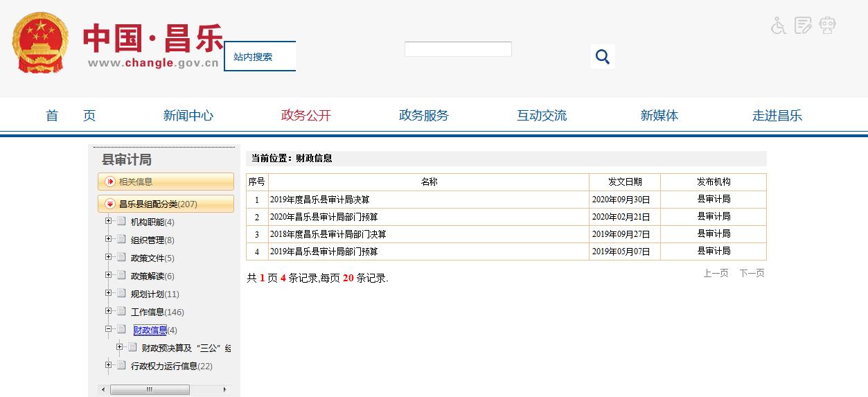This screenshot has height=397, width=868.
Task: Click the sidebar horizontal scrollbar thumb
Action: [150, 390]
